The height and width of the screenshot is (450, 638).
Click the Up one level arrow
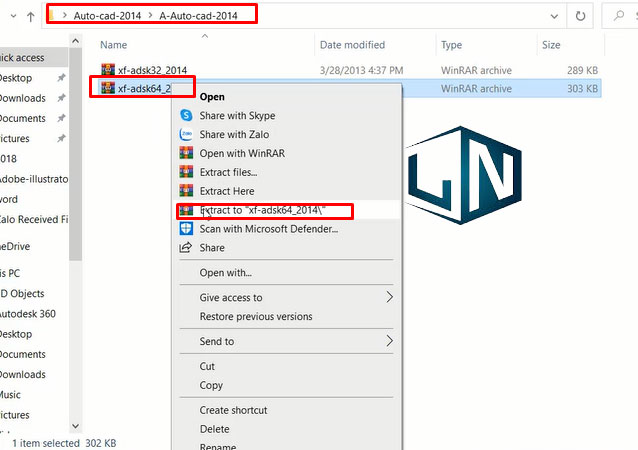tap(31, 17)
